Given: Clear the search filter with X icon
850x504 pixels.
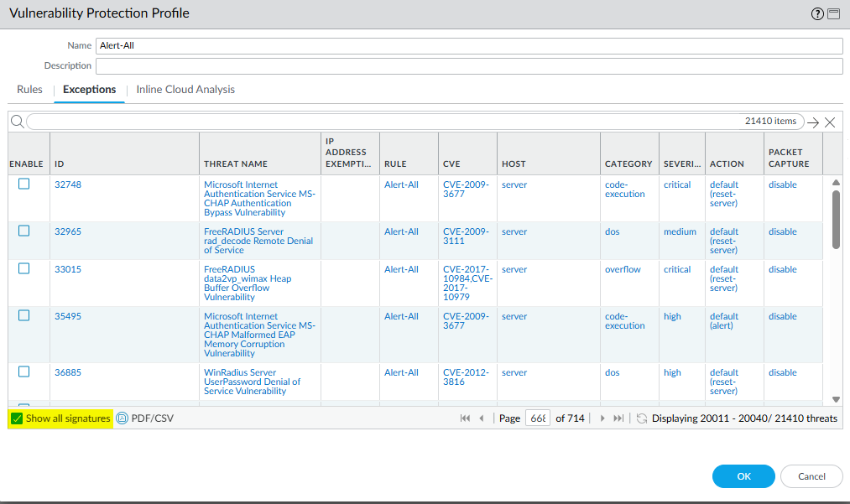Looking at the screenshot, I should coord(830,122).
